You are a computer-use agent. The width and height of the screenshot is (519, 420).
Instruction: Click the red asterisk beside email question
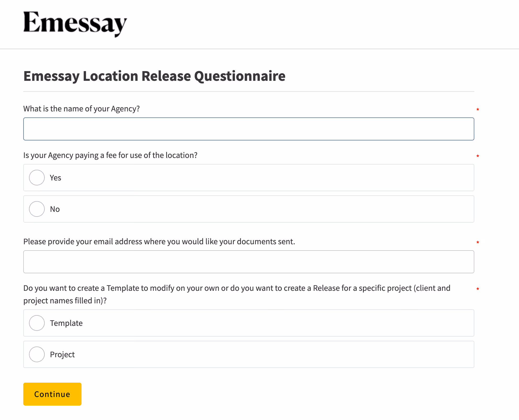478,242
